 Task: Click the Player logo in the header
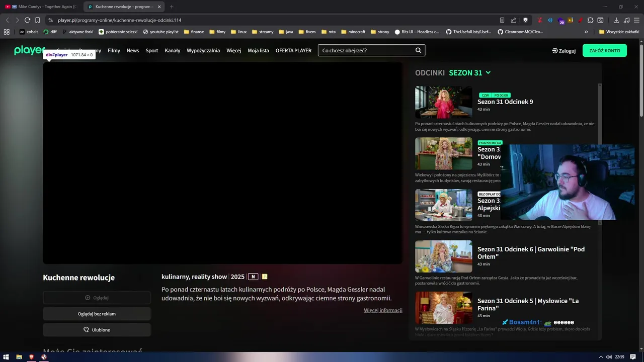point(29,50)
